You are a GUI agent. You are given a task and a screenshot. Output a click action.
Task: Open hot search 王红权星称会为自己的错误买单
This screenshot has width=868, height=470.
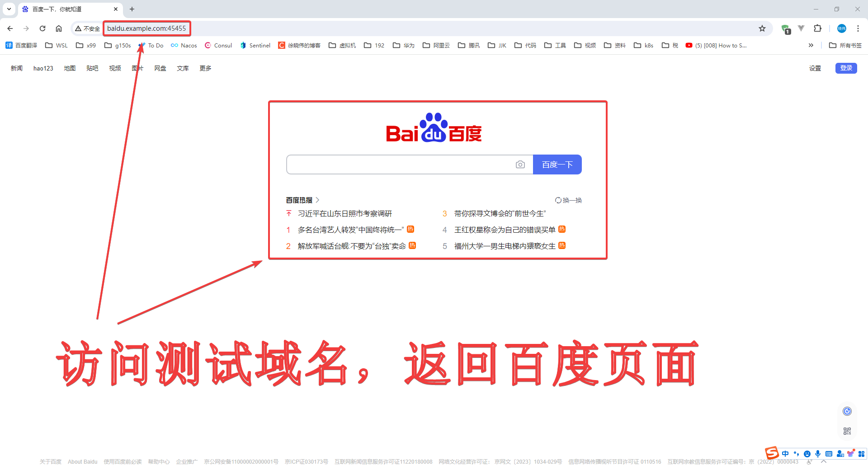click(505, 230)
